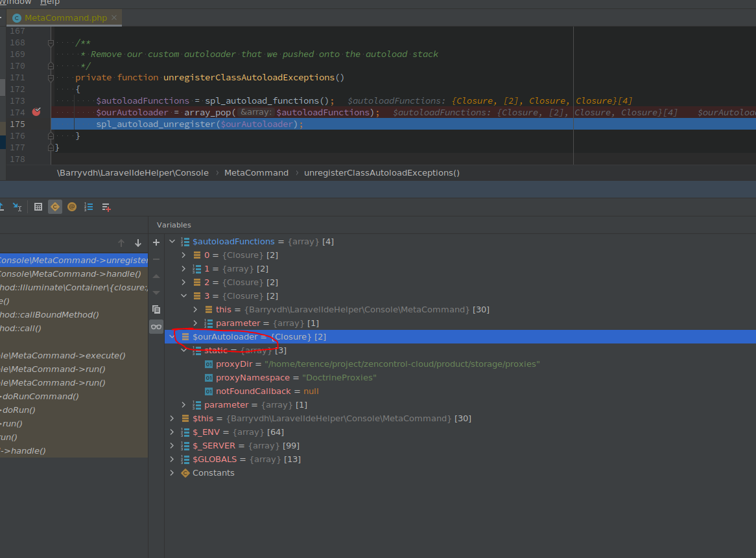Select the MetaCommand.php editor tab

tap(64, 18)
